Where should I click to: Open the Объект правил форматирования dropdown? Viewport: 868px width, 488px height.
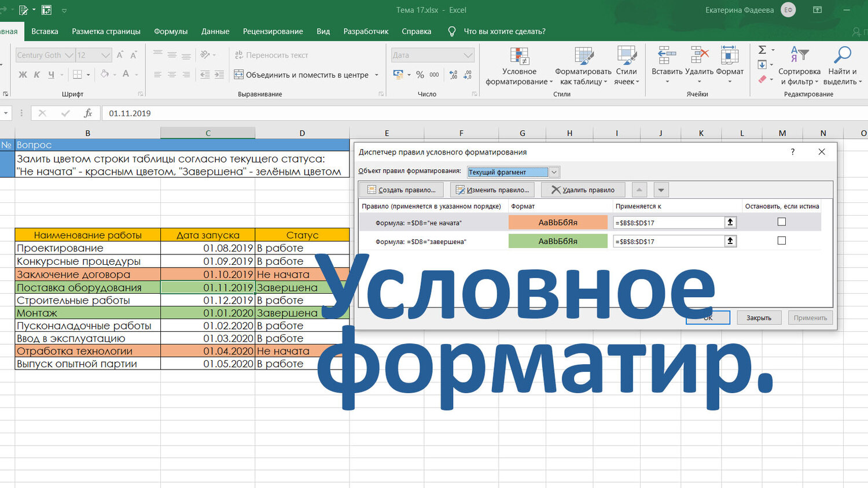[553, 172]
